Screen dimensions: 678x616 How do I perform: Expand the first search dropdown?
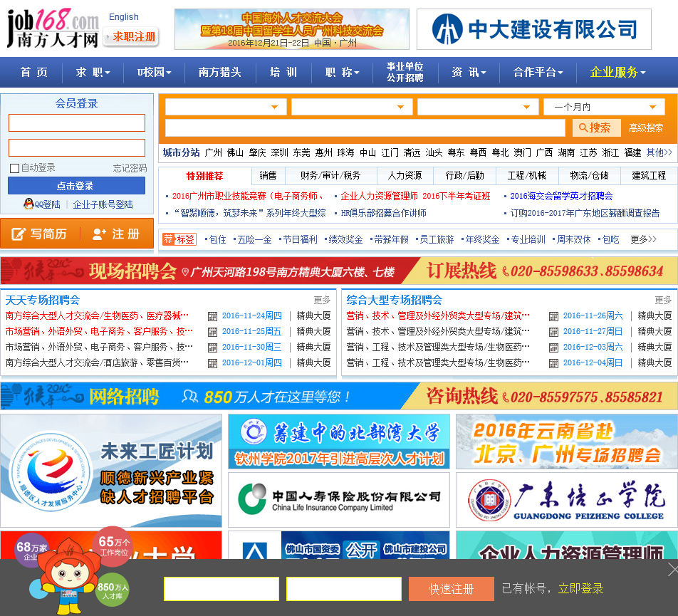click(226, 107)
